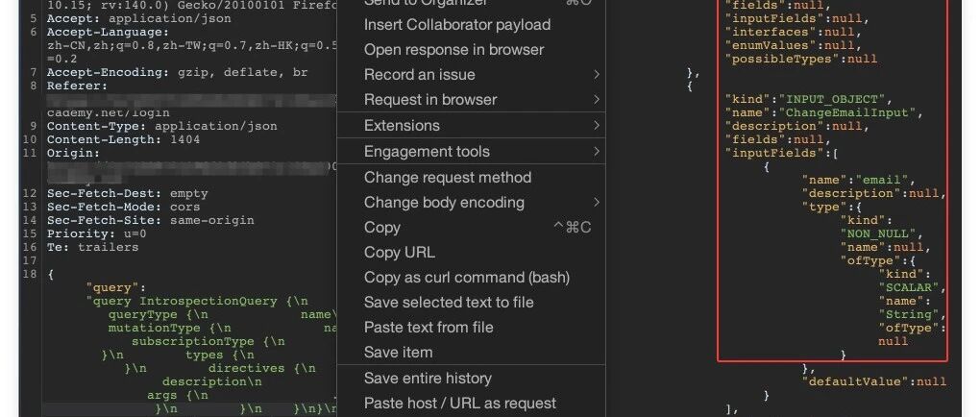Click the Sec-Fetch-Site: same-origin line
Image resolution: width=980 pixels, height=417 pixels.
[x=151, y=221]
